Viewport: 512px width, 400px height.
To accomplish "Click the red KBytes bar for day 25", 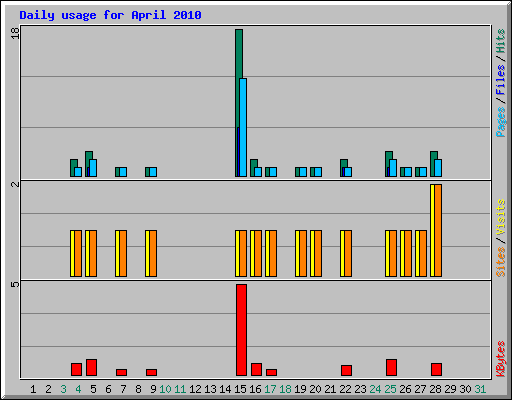I will tap(391, 367).
